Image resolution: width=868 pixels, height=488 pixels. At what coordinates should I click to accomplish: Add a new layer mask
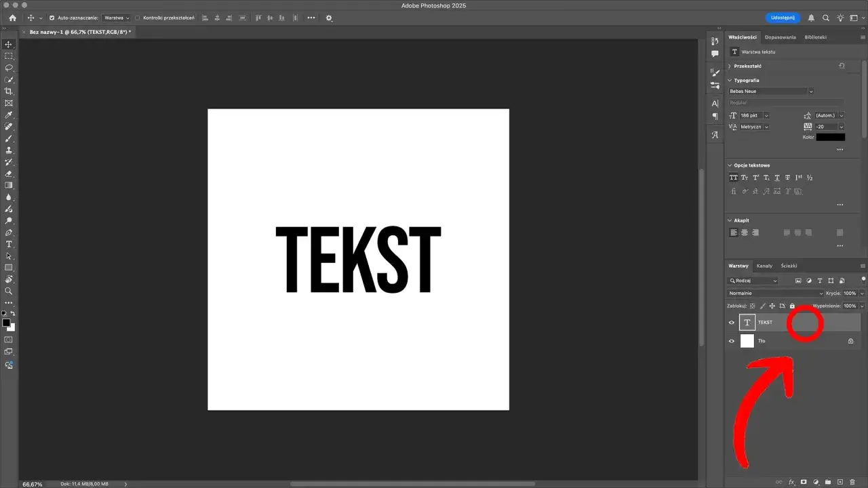tap(804, 482)
